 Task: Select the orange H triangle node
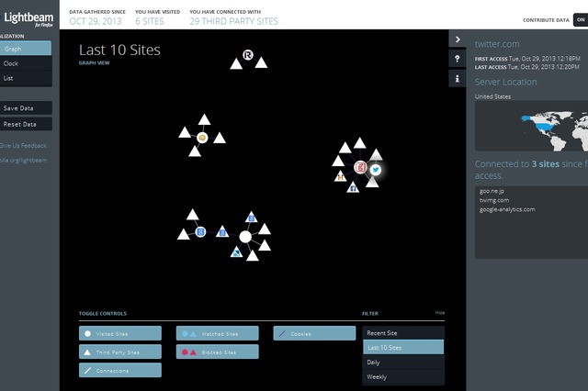tap(341, 176)
